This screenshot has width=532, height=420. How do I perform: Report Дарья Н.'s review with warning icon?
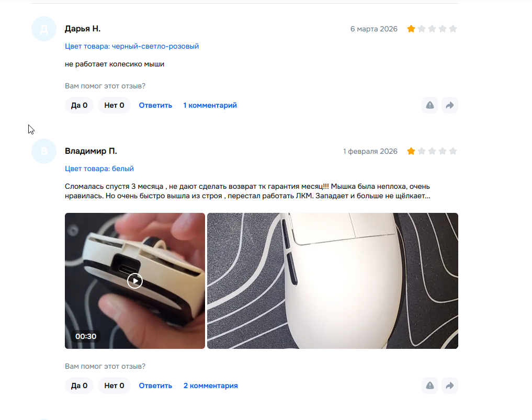pyautogui.click(x=429, y=105)
